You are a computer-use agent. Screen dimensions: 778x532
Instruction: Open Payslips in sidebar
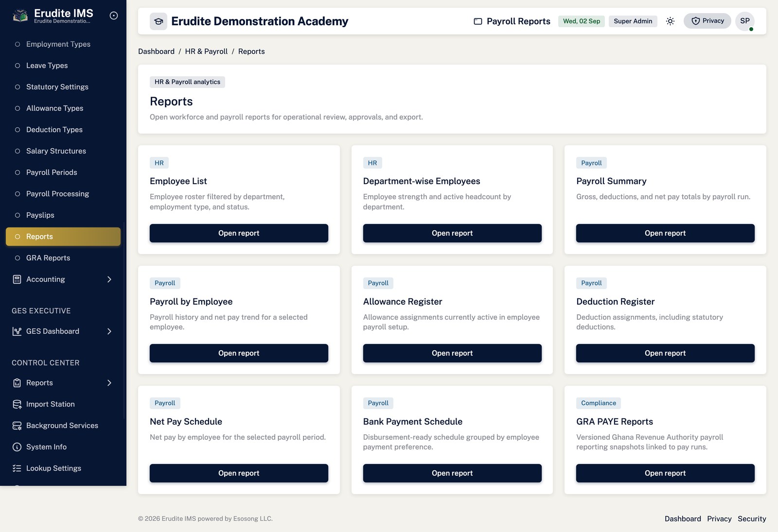[63, 215]
